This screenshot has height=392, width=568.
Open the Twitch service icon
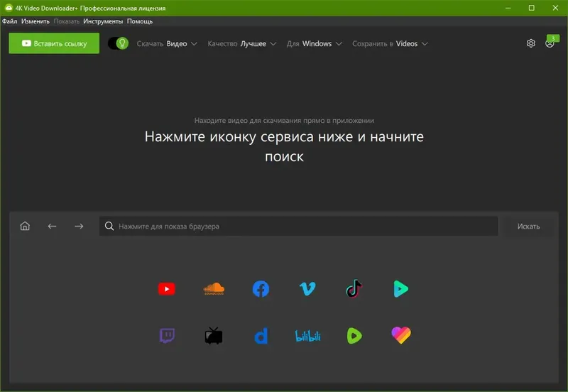167,336
